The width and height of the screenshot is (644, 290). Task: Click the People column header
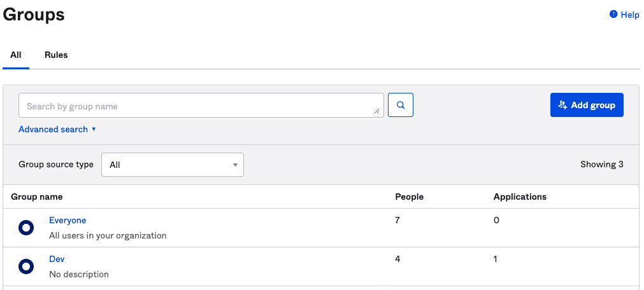pyautogui.click(x=409, y=197)
